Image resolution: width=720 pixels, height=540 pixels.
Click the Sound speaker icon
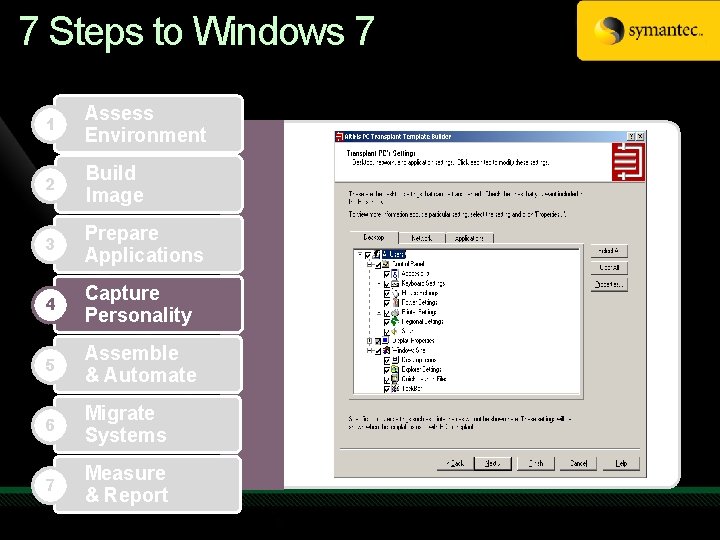(x=394, y=331)
